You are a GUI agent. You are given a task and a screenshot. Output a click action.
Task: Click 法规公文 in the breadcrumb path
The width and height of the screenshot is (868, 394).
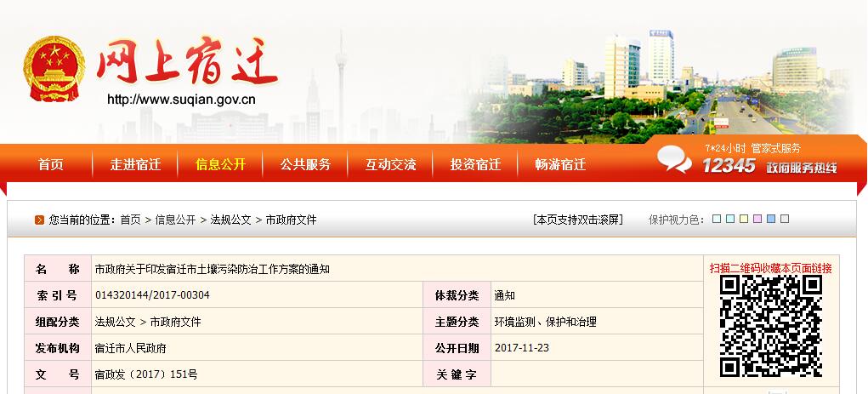point(230,220)
